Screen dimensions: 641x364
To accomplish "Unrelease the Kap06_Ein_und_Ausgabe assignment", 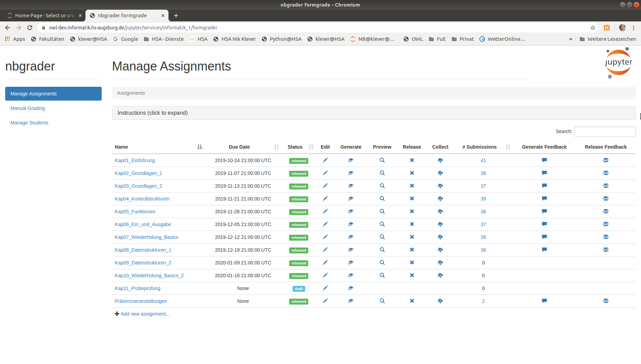I will [x=412, y=224].
